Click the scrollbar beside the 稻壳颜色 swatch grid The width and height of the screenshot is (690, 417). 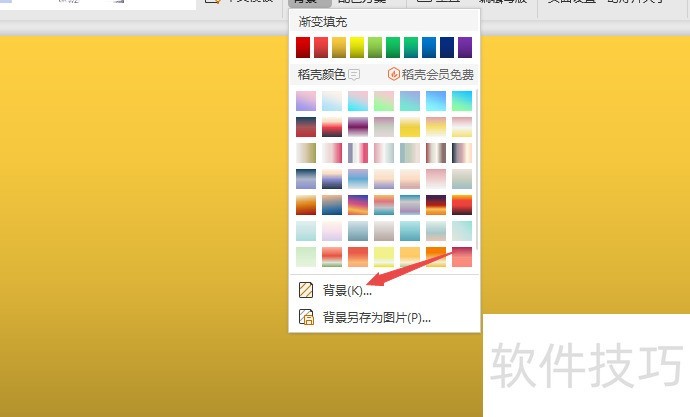point(477,169)
